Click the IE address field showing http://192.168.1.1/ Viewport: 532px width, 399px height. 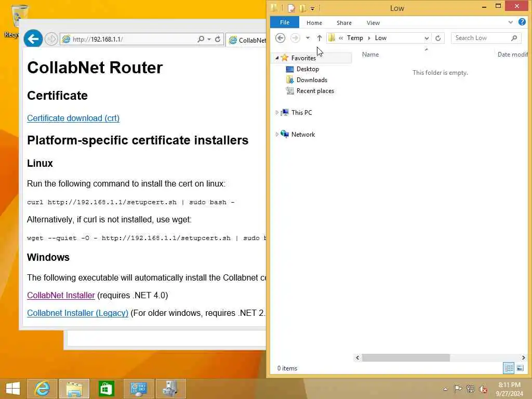[129, 39]
